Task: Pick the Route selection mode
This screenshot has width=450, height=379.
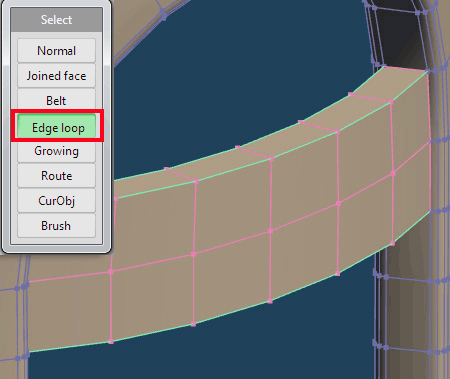Action: 56,176
